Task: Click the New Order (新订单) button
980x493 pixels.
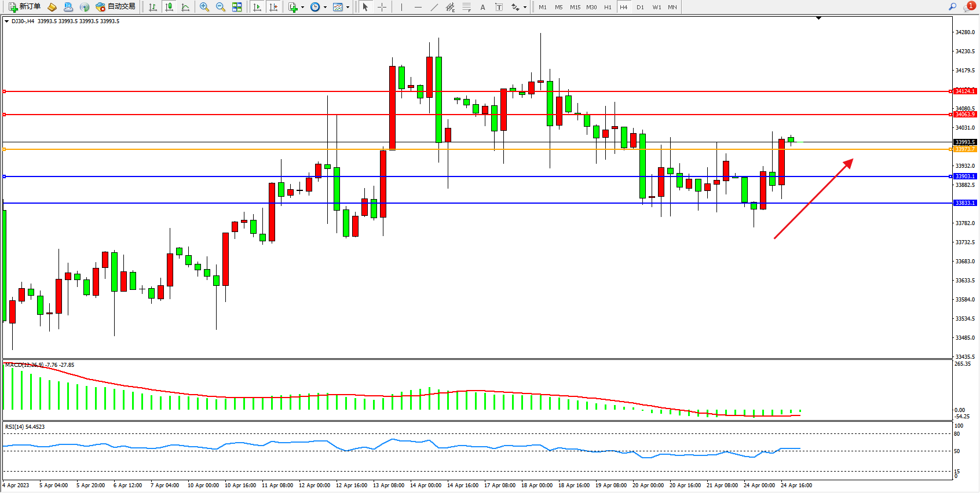Action: (x=24, y=7)
